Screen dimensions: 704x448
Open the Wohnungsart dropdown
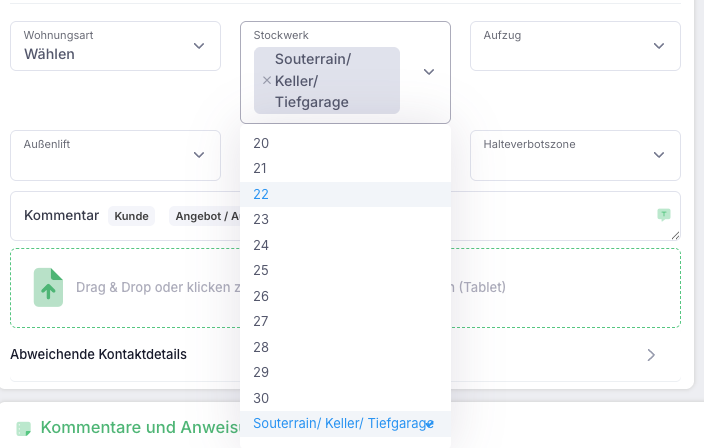tap(115, 46)
